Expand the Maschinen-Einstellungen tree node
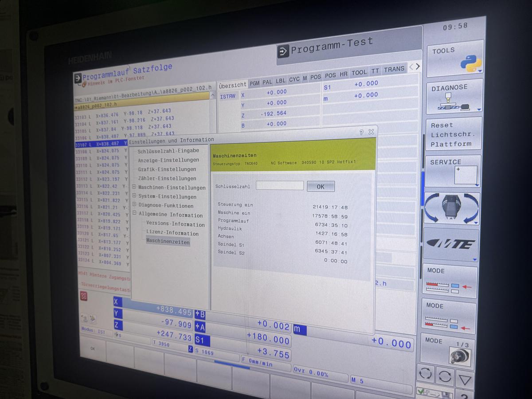The image size is (532, 399). 134,187
